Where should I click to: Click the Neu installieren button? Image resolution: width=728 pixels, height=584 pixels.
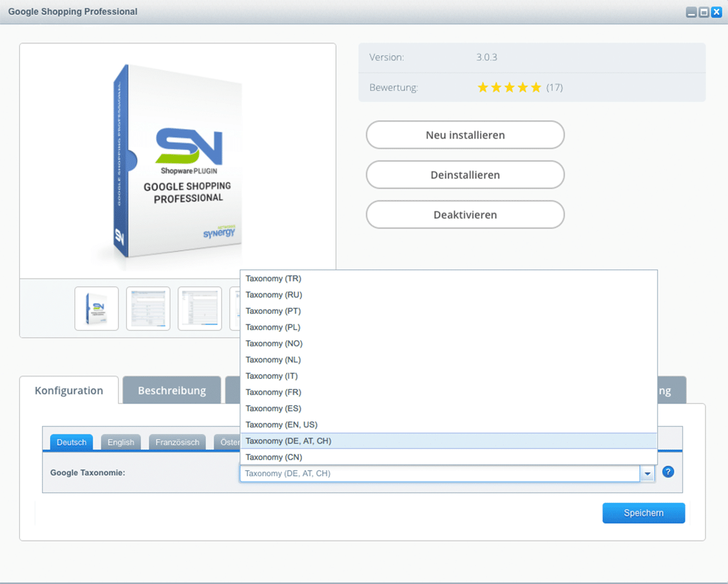(465, 135)
